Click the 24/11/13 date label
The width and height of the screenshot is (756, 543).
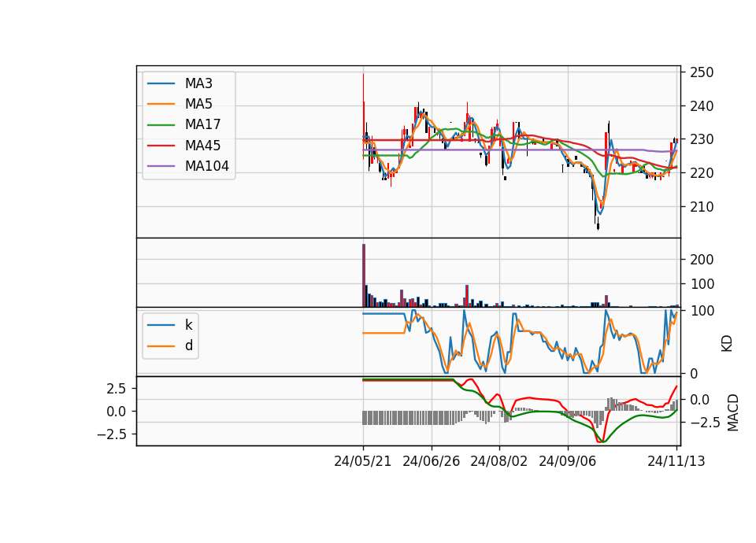click(676, 462)
